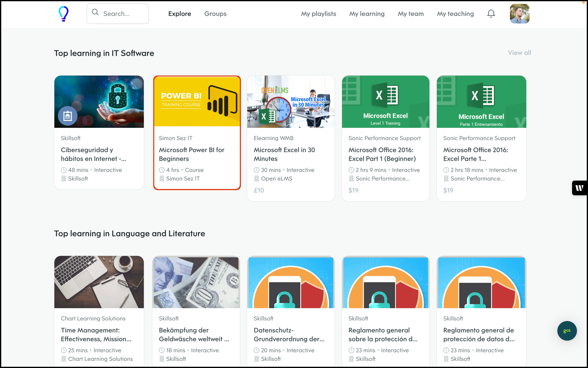Click the Search input field
Viewport: 588px width, 368px height.
(118, 14)
